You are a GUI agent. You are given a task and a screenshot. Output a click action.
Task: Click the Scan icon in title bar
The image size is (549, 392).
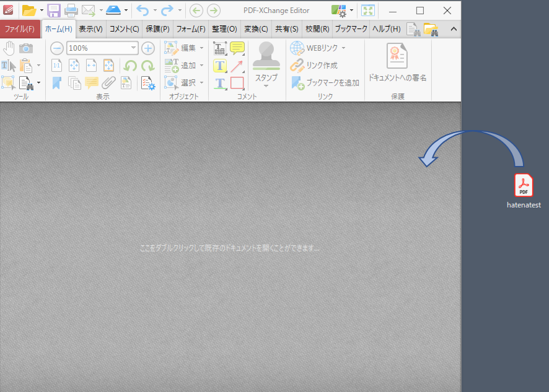[x=113, y=11]
